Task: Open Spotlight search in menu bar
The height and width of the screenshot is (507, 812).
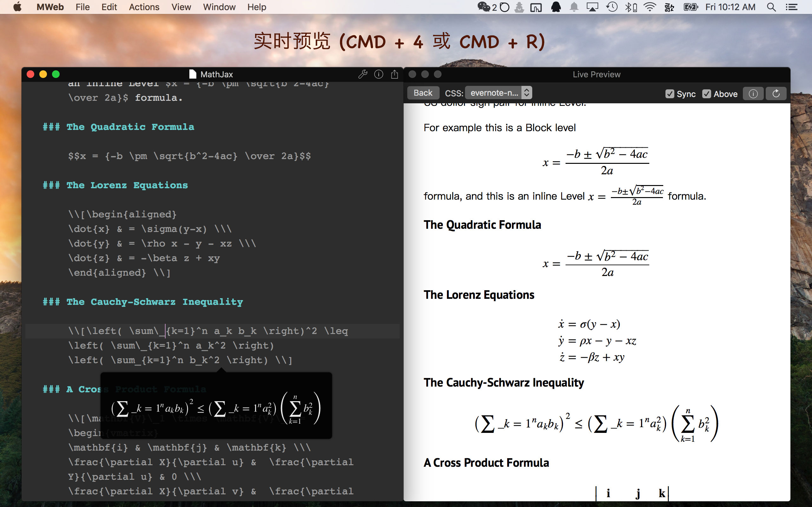Action: click(x=771, y=7)
